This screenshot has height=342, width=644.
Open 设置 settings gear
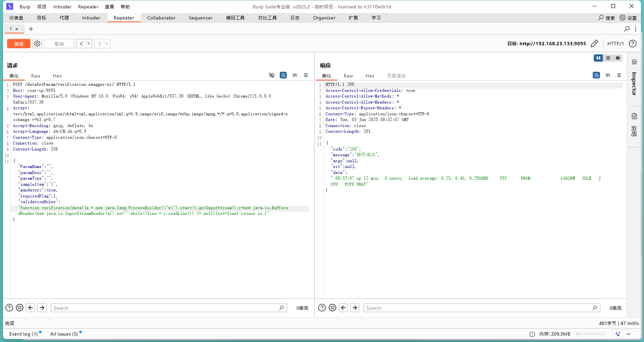[x=628, y=18]
